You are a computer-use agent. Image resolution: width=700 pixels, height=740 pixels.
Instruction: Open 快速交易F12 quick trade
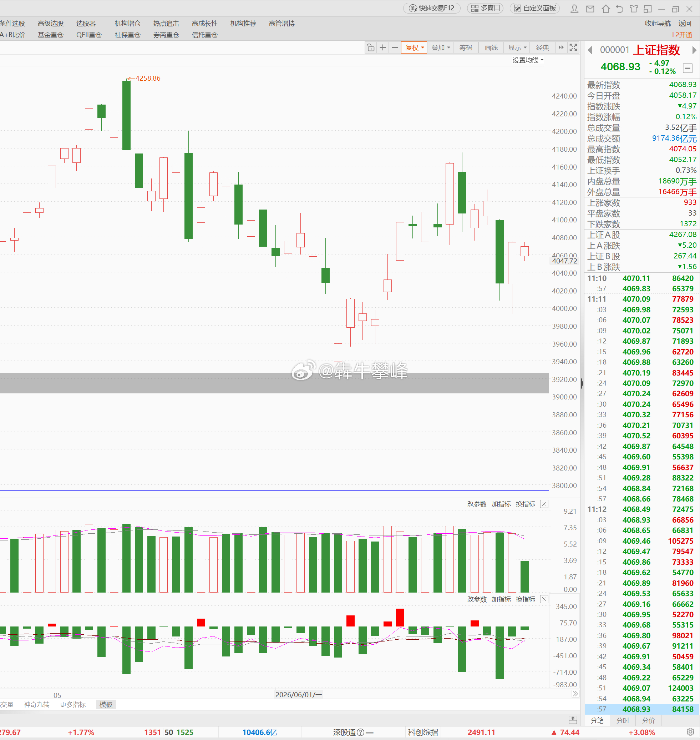432,8
